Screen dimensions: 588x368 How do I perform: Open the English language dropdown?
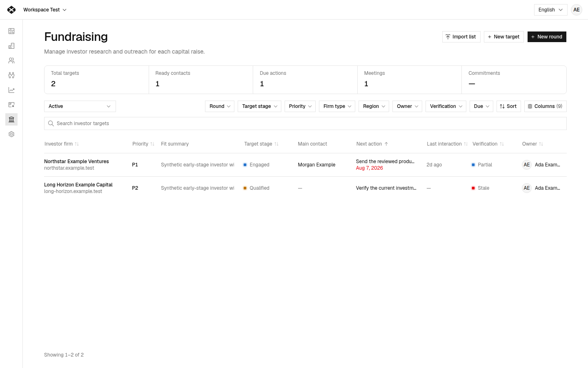tap(550, 10)
